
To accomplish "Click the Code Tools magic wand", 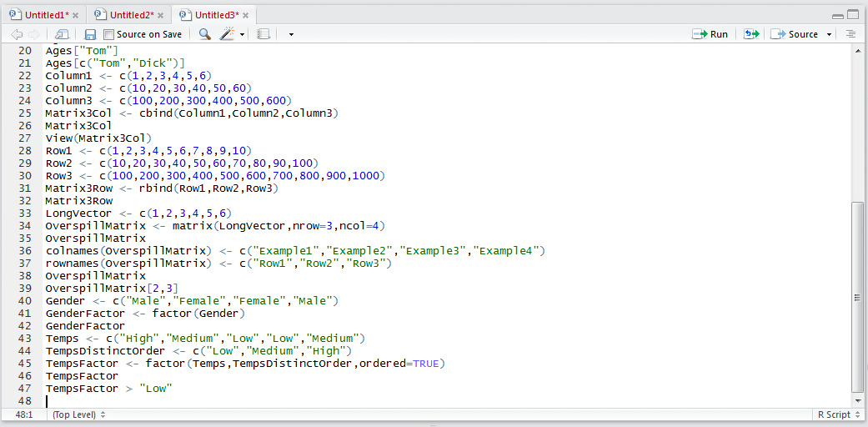I will point(228,34).
